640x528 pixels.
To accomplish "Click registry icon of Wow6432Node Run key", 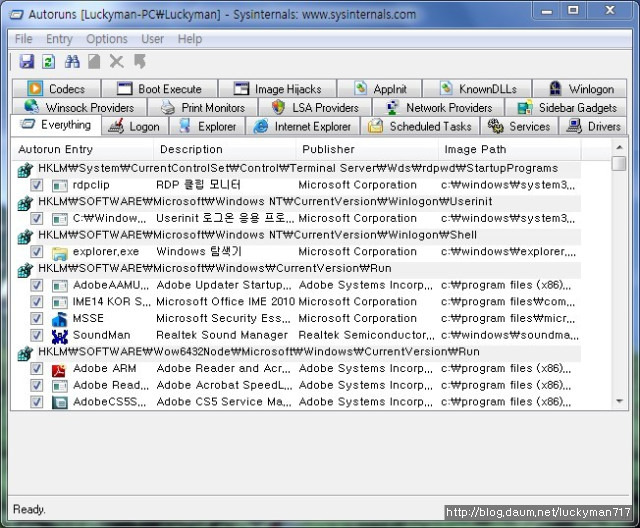I will pyautogui.click(x=25, y=353).
